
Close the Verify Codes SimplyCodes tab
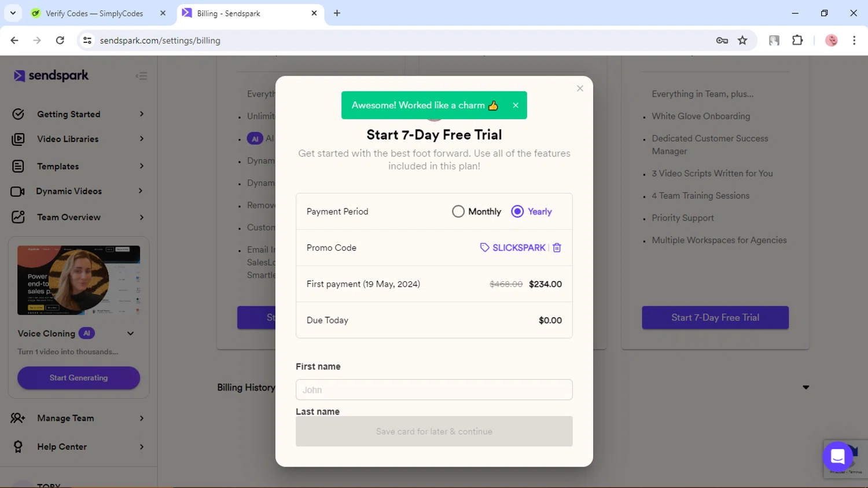pyautogui.click(x=163, y=13)
